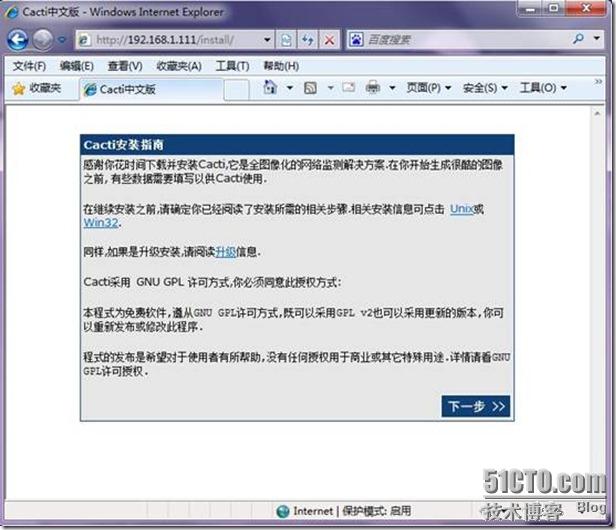Click the Print printer icon
Viewport: 616px width, 530px height.
tap(372, 87)
